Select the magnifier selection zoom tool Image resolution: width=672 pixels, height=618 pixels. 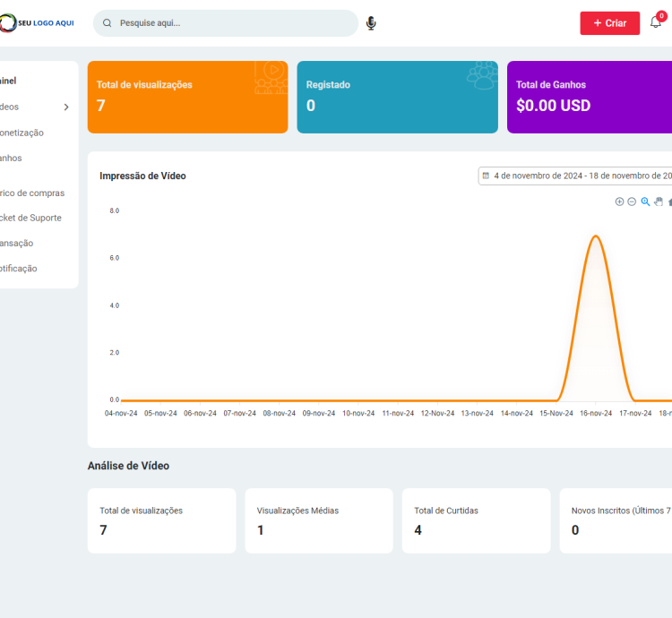[645, 202]
